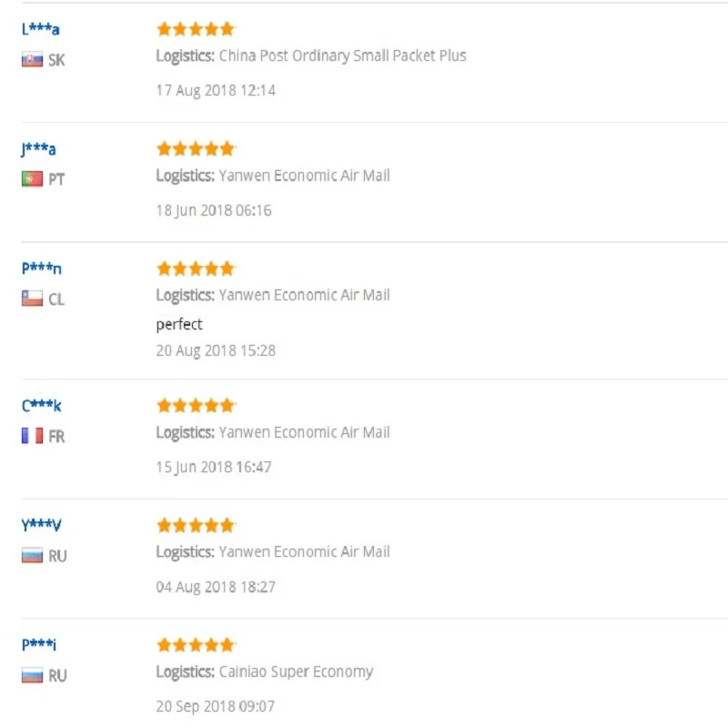Click the 17 Aug 2018 12:14 timestamp

coord(216,91)
